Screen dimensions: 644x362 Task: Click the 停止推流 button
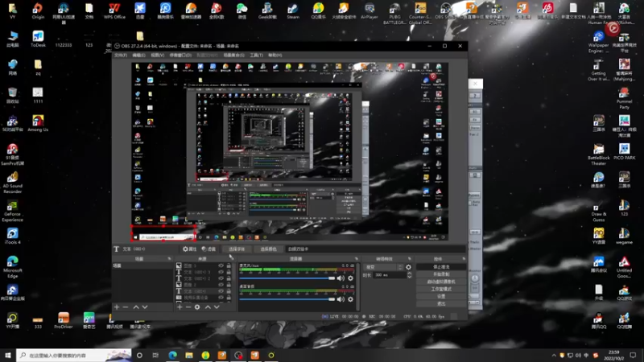click(441, 267)
